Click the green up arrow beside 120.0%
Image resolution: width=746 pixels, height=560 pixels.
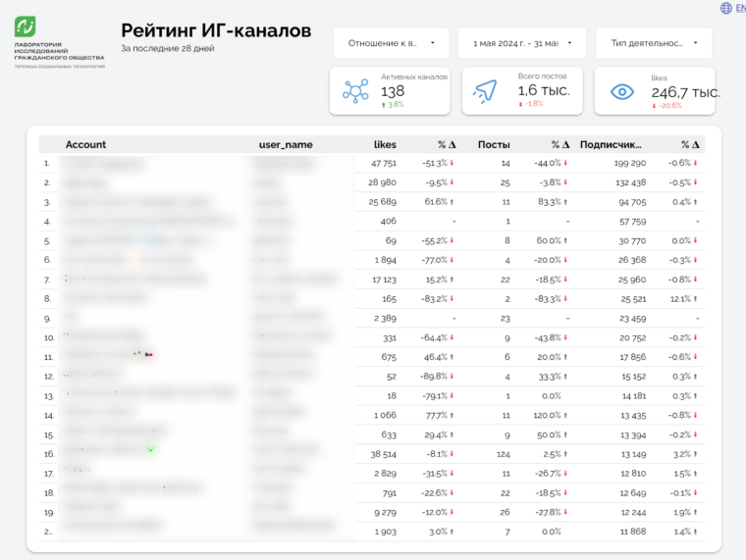pyautogui.click(x=567, y=415)
